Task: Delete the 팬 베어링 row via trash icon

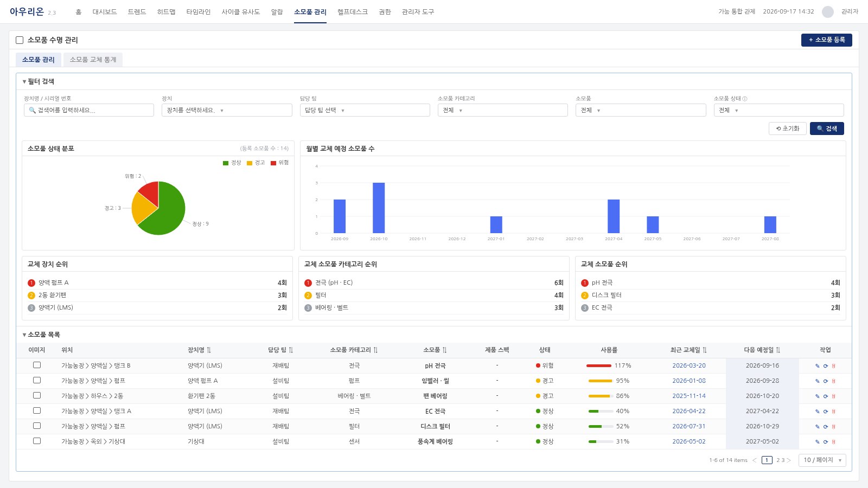Action: pyautogui.click(x=833, y=396)
